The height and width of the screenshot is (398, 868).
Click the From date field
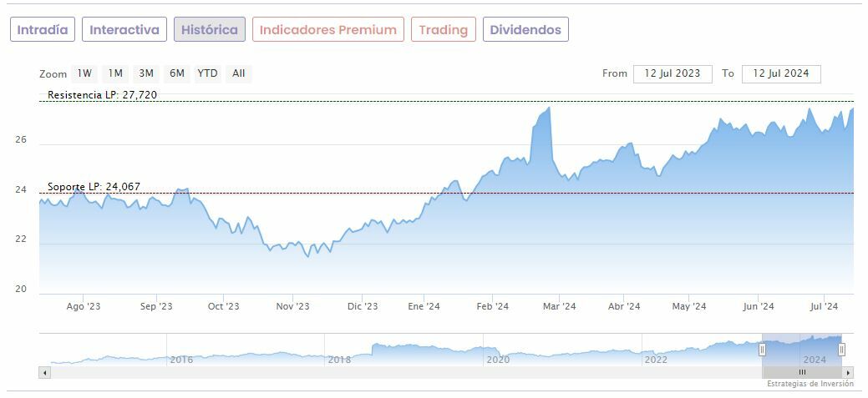(673, 73)
